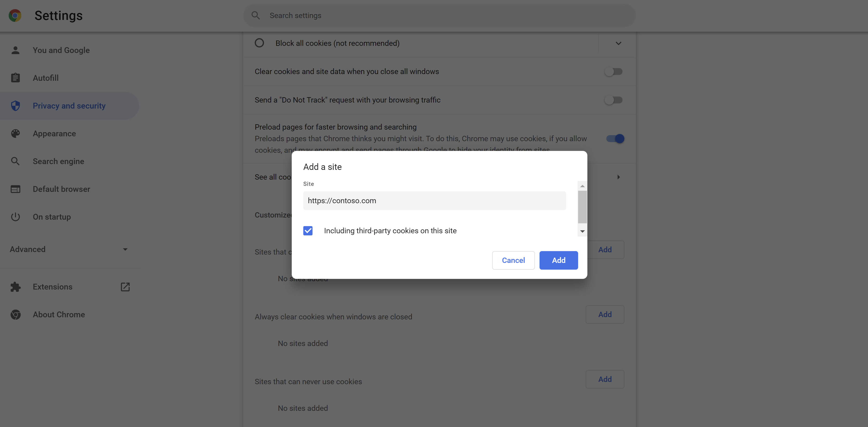Cancel the Add a site dialog

[513, 260]
